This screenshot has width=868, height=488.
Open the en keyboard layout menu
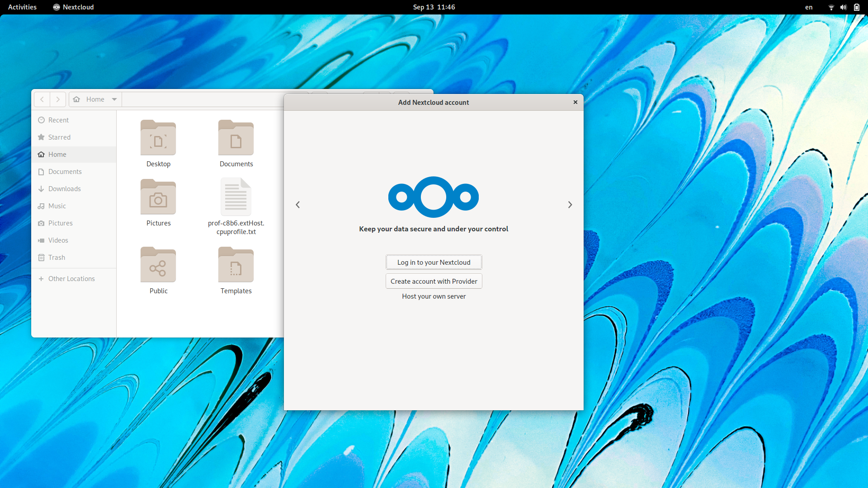click(809, 7)
